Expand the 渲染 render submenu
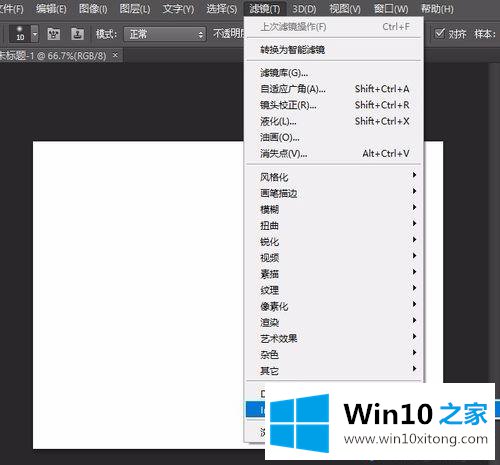The width and height of the screenshot is (500, 465). [x=334, y=322]
